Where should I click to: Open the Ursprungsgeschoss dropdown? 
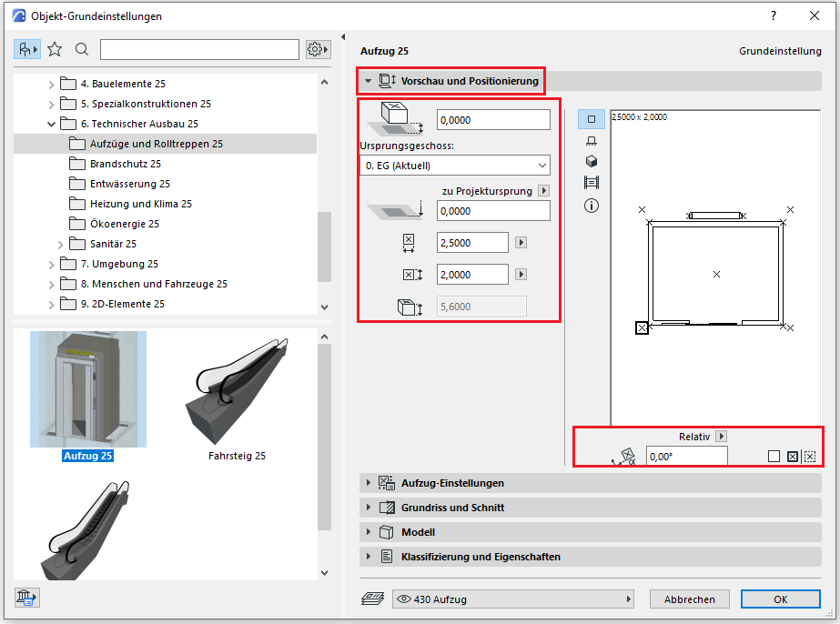pyautogui.click(x=455, y=166)
